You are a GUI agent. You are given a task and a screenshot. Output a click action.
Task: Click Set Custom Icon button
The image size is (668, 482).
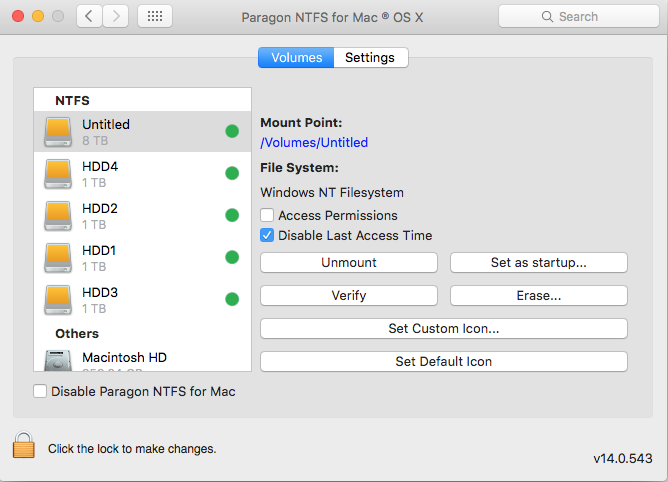(443, 329)
